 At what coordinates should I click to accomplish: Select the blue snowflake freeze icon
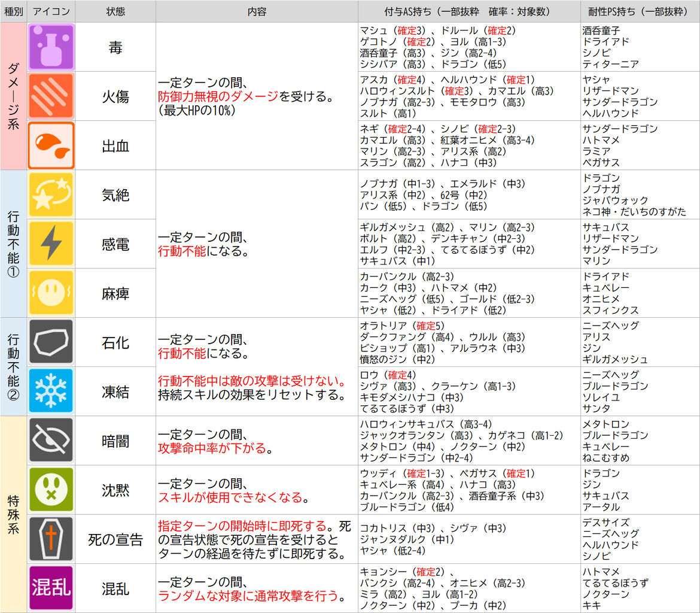[51, 391]
